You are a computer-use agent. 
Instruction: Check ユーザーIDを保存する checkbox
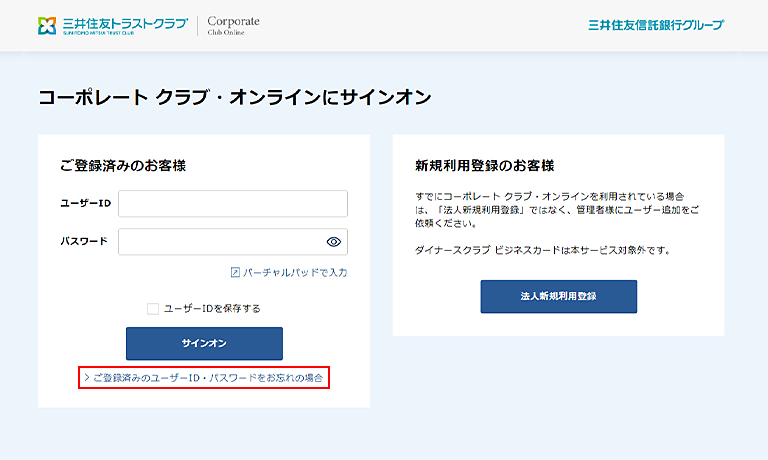click(153, 309)
